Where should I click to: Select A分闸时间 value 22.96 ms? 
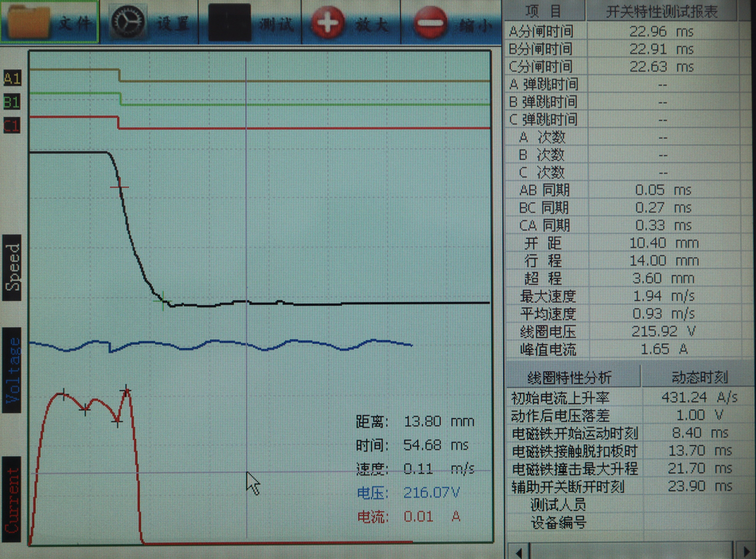tap(661, 31)
